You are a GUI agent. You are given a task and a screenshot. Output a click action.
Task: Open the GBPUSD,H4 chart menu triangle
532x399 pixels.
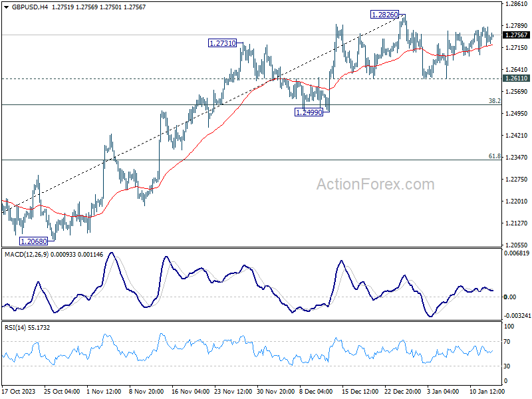pos(7,7)
